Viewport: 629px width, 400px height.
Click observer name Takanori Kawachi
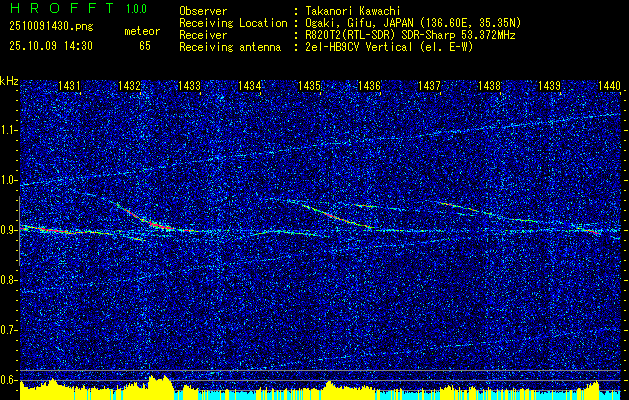(x=353, y=11)
